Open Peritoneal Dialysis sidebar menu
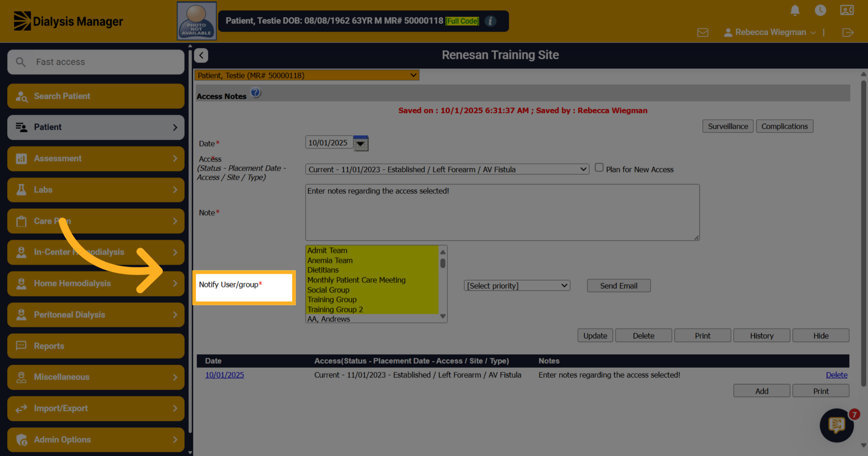The image size is (868, 456). [96, 315]
